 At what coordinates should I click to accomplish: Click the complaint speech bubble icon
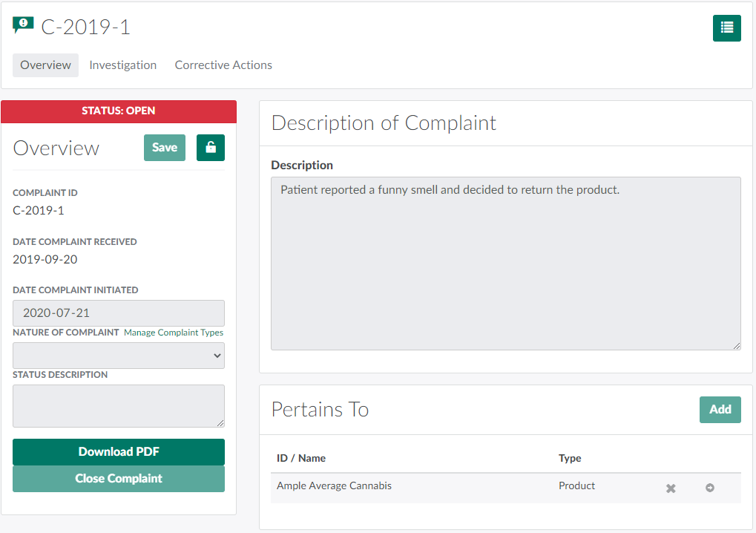point(24,26)
